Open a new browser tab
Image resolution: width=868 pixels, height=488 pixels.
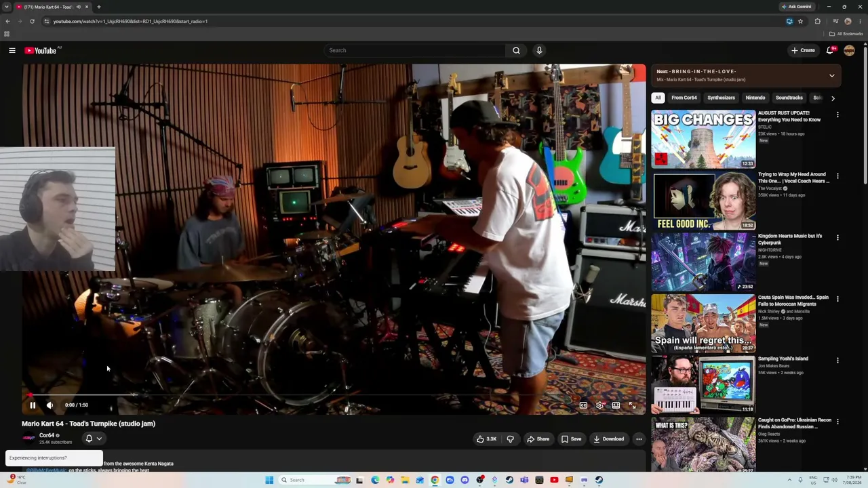[98, 7]
